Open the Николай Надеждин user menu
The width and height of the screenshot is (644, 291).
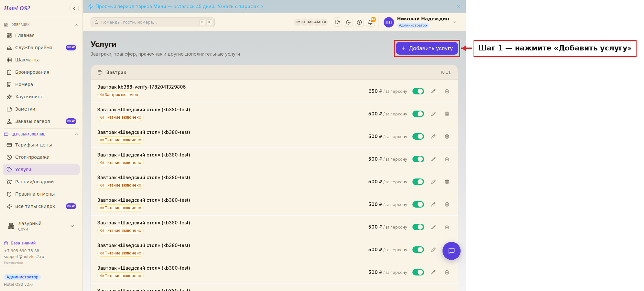pyautogui.click(x=420, y=22)
